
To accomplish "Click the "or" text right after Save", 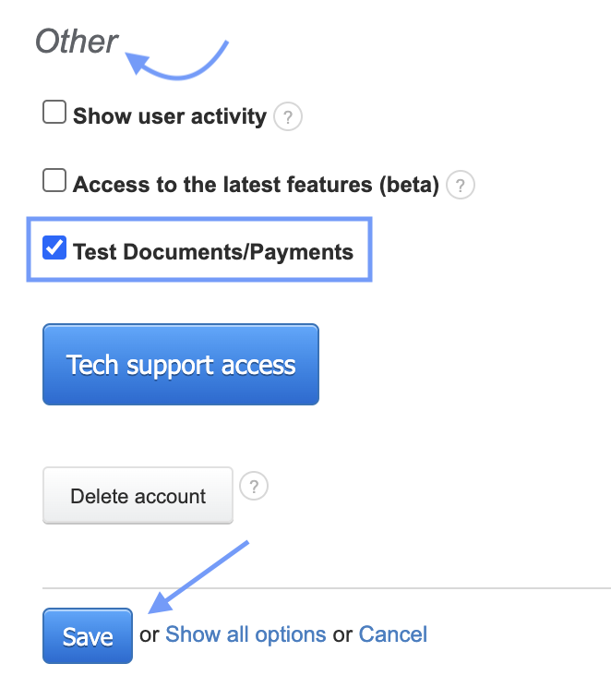I will coord(150,635).
